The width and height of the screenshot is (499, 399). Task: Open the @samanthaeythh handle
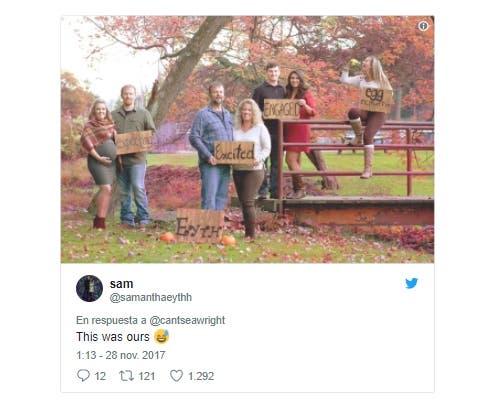[151, 297]
